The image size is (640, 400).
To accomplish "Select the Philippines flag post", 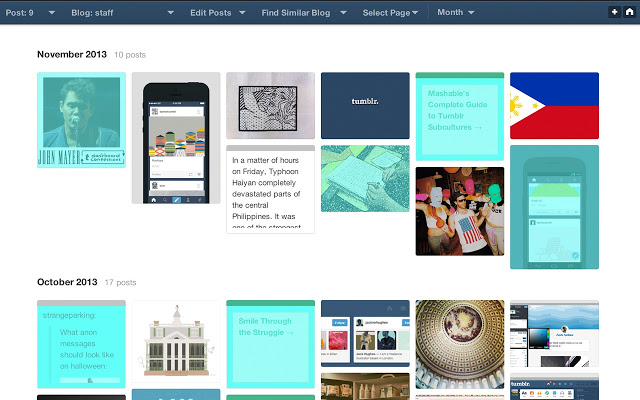I will point(554,106).
